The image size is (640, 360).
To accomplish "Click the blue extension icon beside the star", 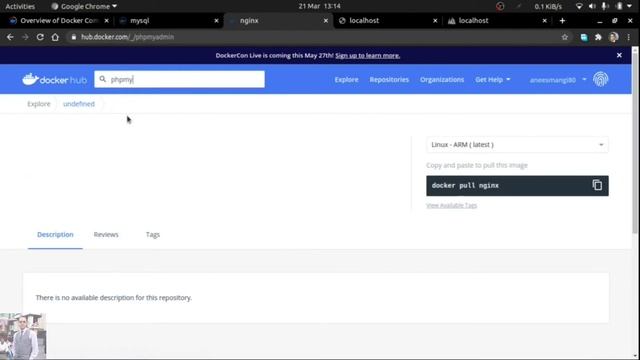I will click(584, 37).
